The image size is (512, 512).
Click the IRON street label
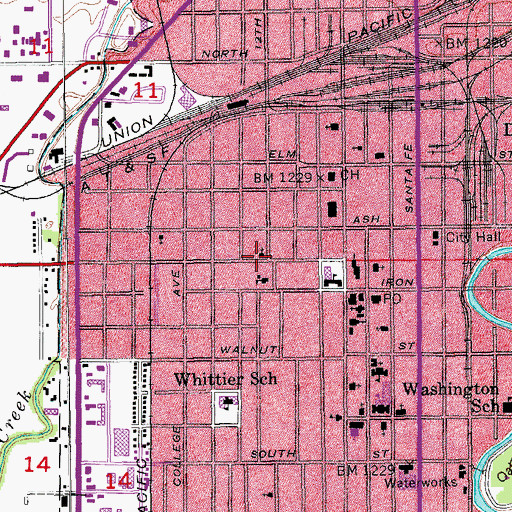click(x=397, y=282)
